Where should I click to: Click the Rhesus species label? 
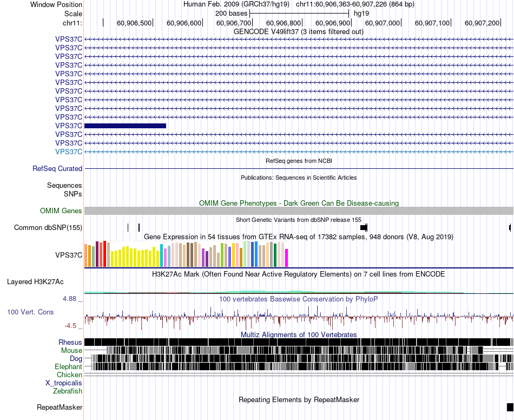(70, 342)
